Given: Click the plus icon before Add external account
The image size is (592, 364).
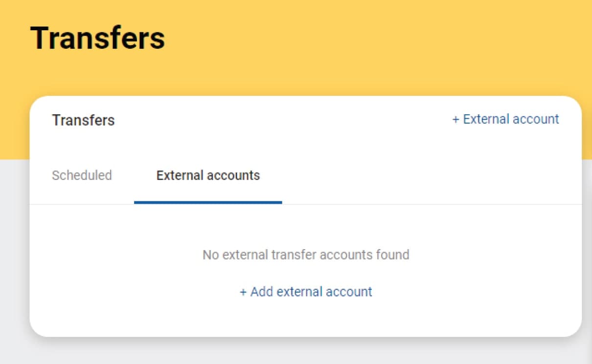Looking at the screenshot, I should tap(243, 292).
